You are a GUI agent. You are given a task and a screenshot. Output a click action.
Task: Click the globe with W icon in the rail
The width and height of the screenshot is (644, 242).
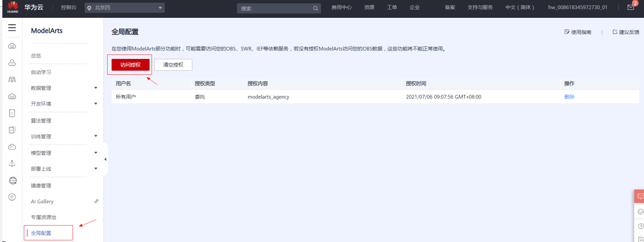13,181
